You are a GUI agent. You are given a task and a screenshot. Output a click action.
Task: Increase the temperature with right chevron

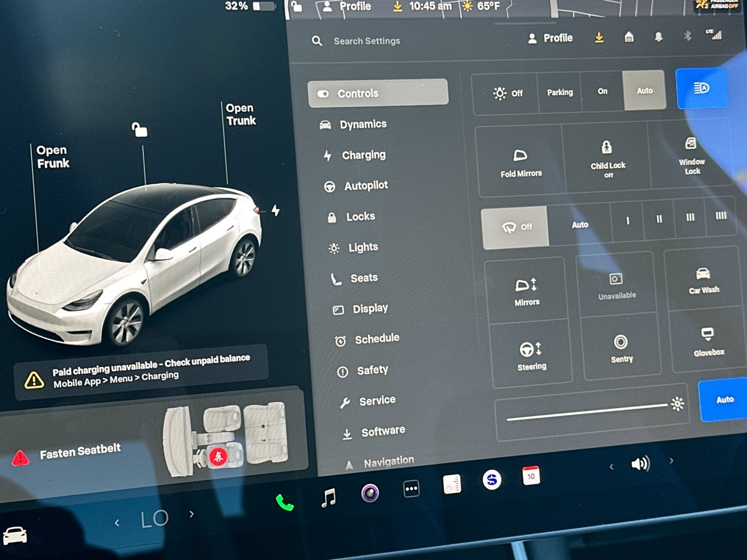click(x=191, y=514)
